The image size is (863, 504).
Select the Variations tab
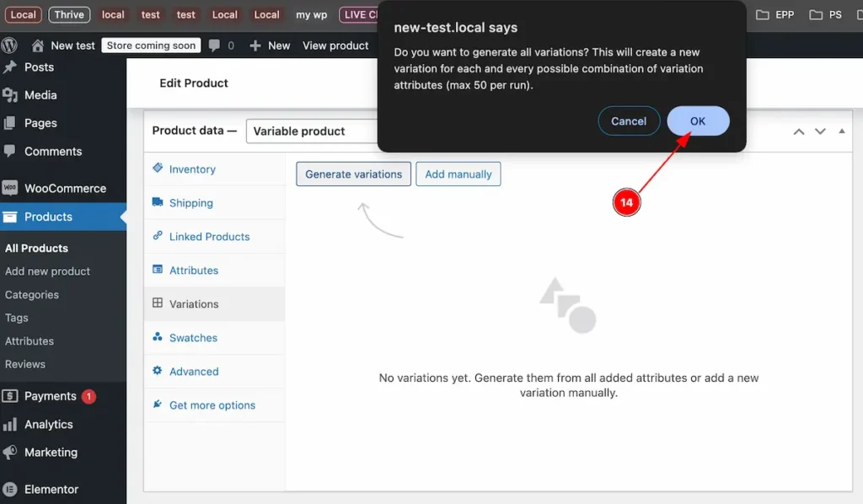coord(215,303)
